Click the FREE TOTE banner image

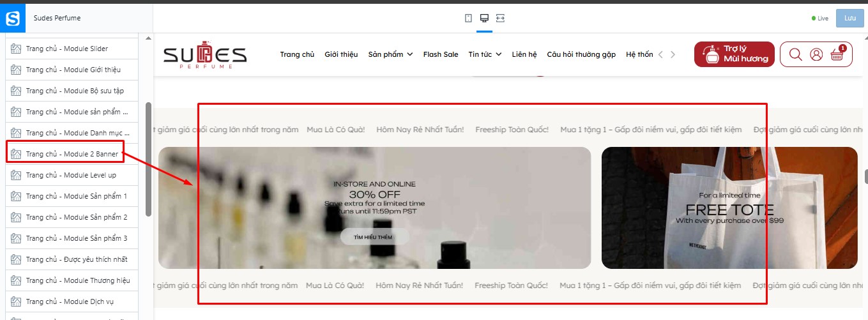click(x=729, y=208)
